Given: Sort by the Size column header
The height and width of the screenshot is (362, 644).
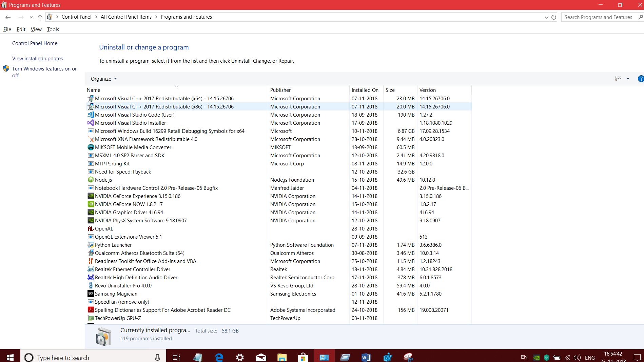Looking at the screenshot, I should coord(400,90).
